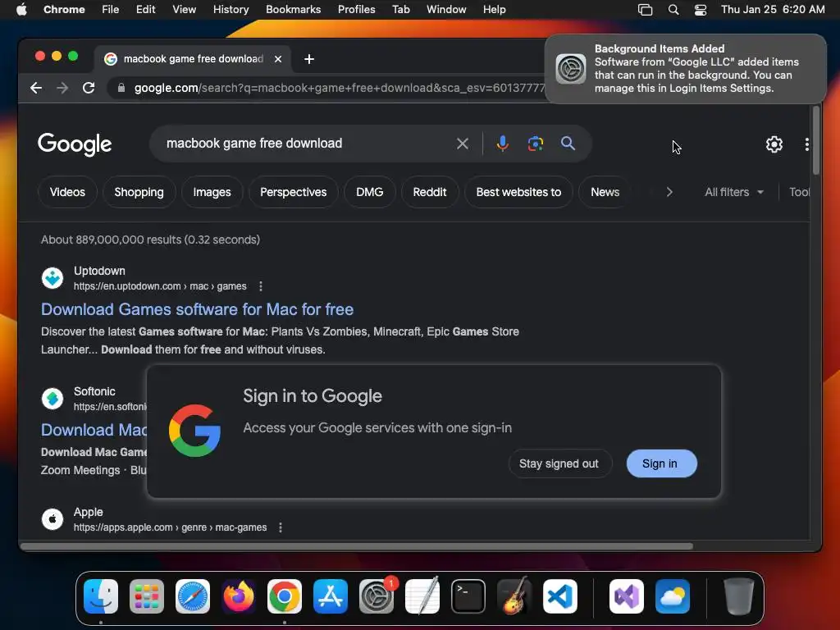Open System Settings from the Dock
Viewport: 840px width, 630px height.
(x=377, y=596)
